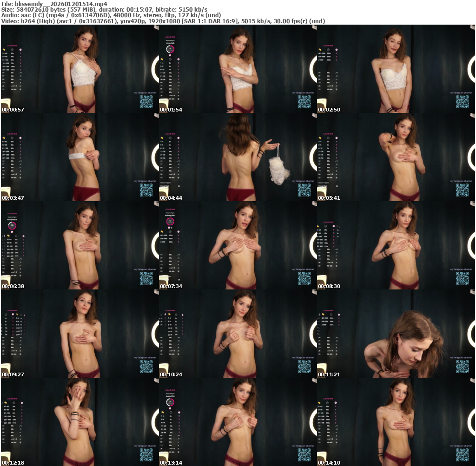The image size is (476, 466).
Task: Open the frame timestamped 00:07:34
Action: [238, 245]
